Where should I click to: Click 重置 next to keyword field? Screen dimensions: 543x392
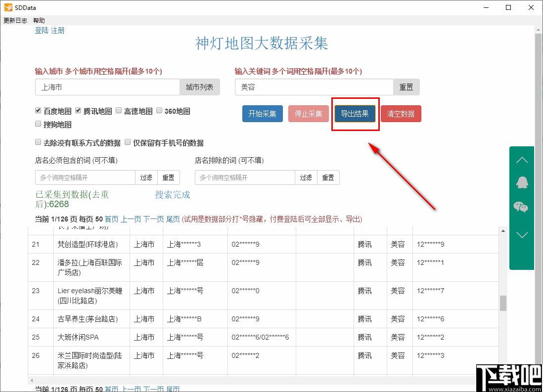tap(406, 87)
